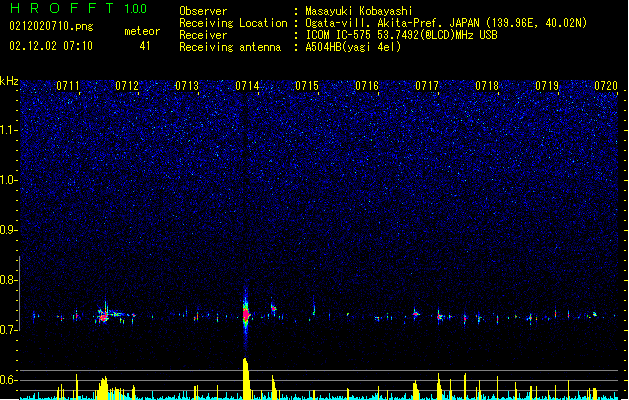Viewport: 629px width, 400px height.
Task: Click the version number 1.0.0
Action: pyautogui.click(x=135, y=8)
